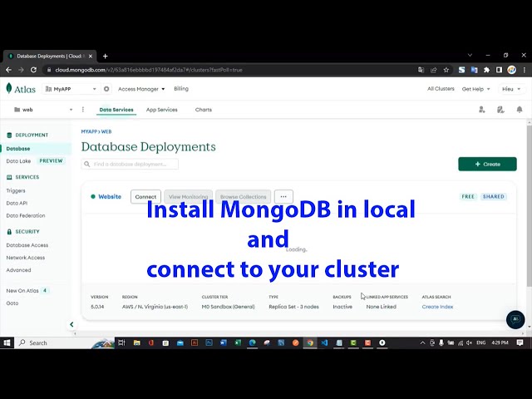Open new browser tab
The width and height of the screenshot is (532, 399).
(106, 57)
